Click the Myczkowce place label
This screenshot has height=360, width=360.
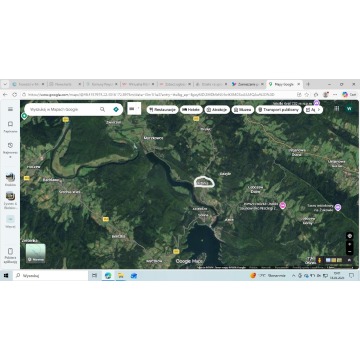(x=153, y=138)
